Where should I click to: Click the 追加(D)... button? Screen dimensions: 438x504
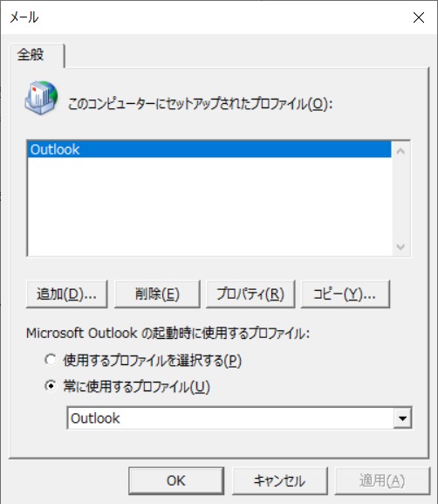point(67,294)
